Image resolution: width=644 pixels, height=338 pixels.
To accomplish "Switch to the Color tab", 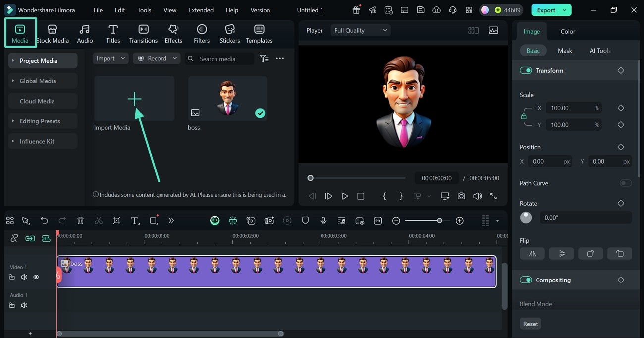I will point(568,31).
